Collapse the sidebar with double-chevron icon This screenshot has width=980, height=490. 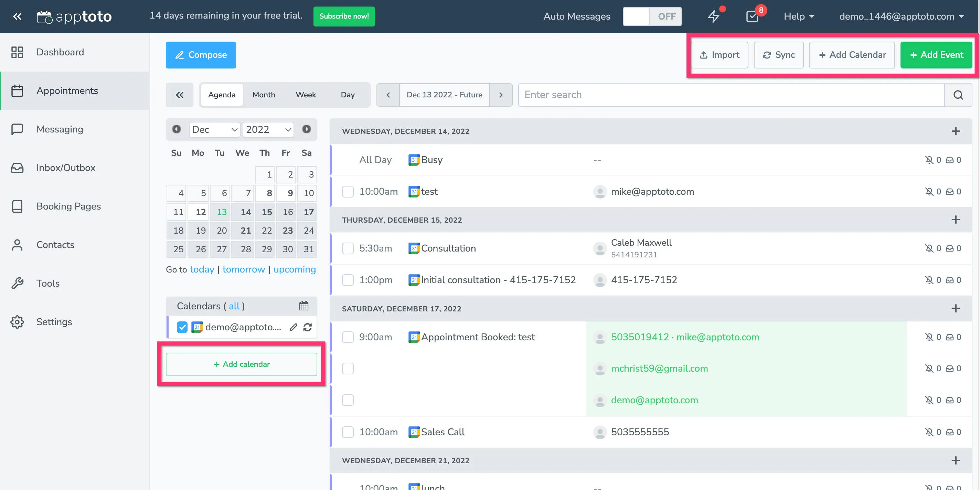17,17
